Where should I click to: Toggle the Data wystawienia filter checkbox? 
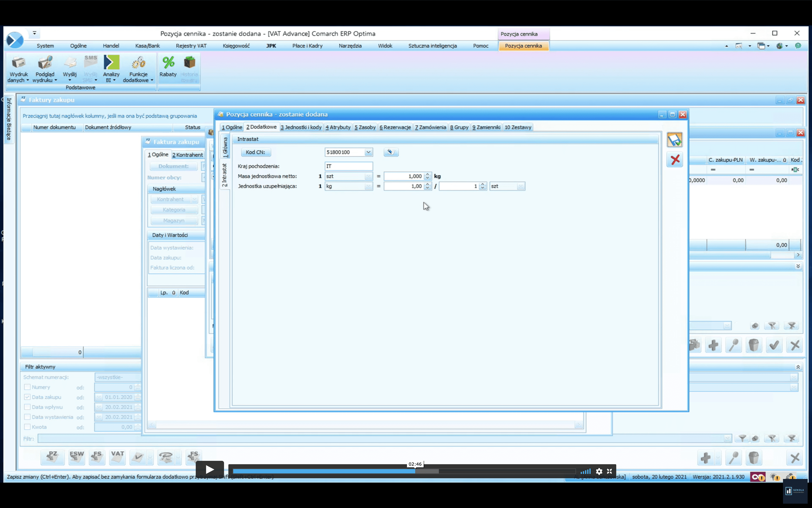tap(27, 417)
